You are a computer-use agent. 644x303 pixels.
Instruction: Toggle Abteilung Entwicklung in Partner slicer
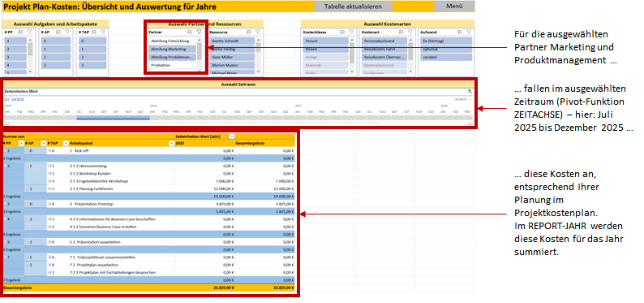click(172, 41)
